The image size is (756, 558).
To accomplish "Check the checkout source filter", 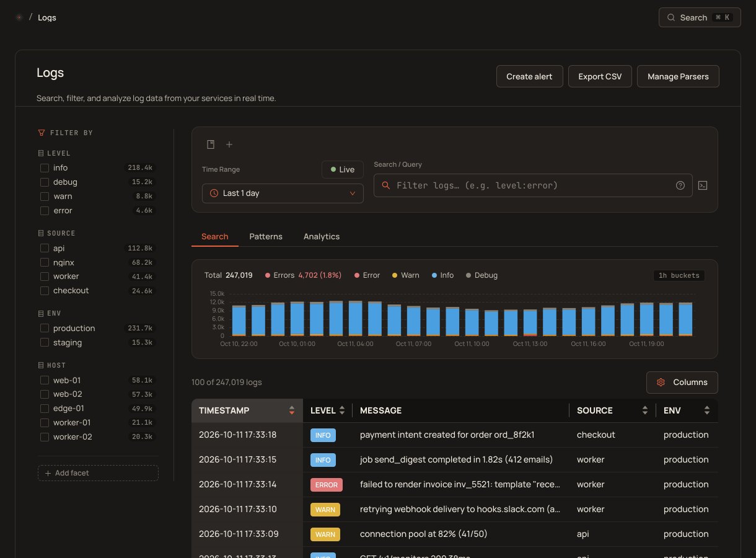I will [45, 291].
